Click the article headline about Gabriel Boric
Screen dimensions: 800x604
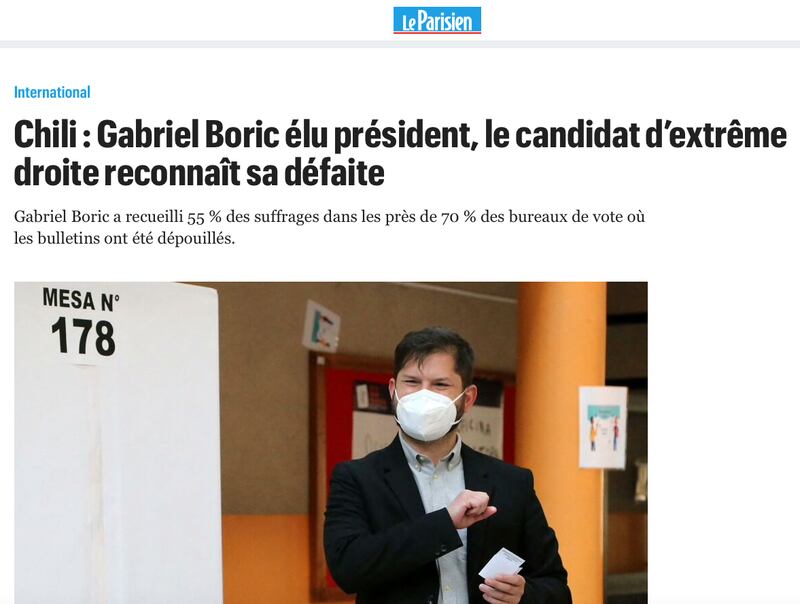400,154
